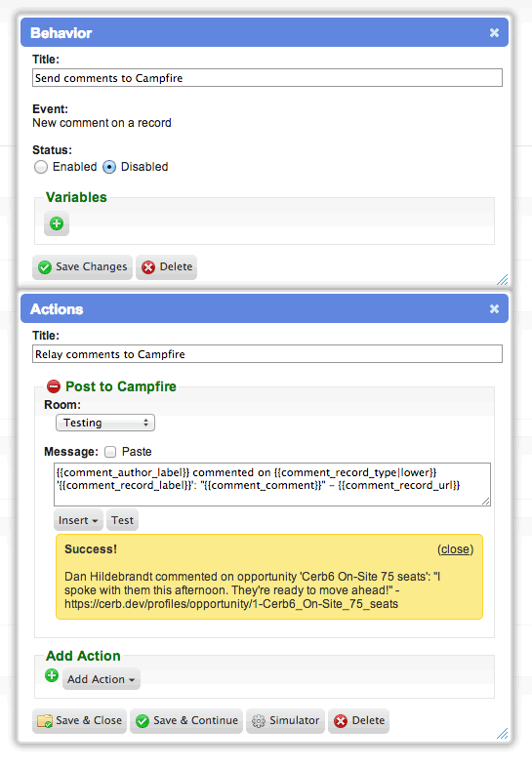This screenshot has width=532, height=768.
Task: Expand the Add Action dropdown menu
Action: [102, 679]
